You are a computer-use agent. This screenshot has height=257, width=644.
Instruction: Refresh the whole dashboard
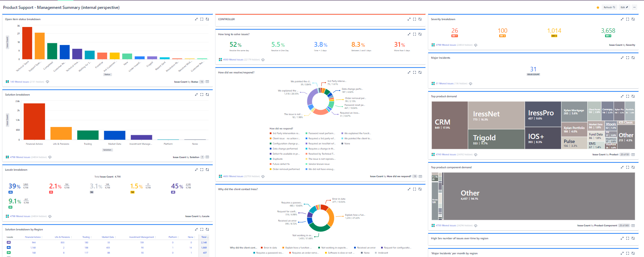pyautogui.click(x=609, y=8)
